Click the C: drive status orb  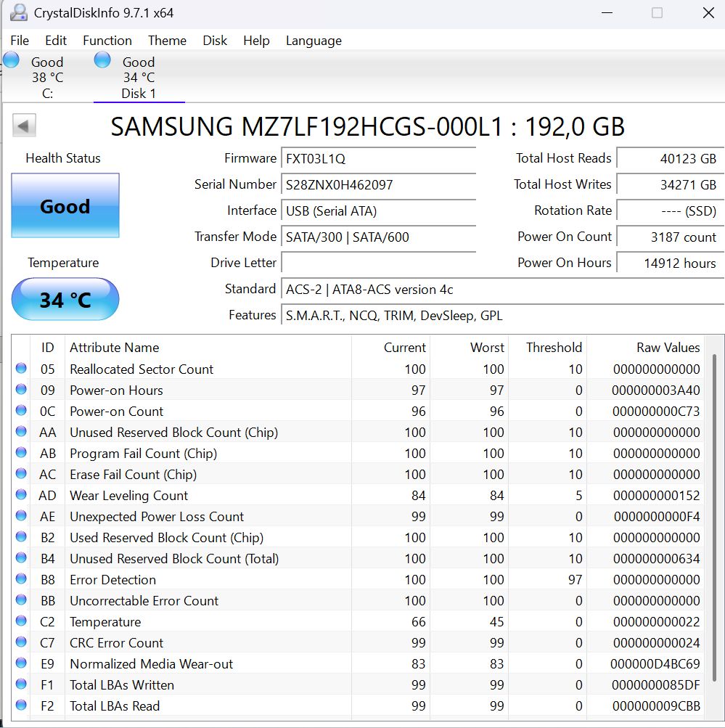[x=11, y=60]
